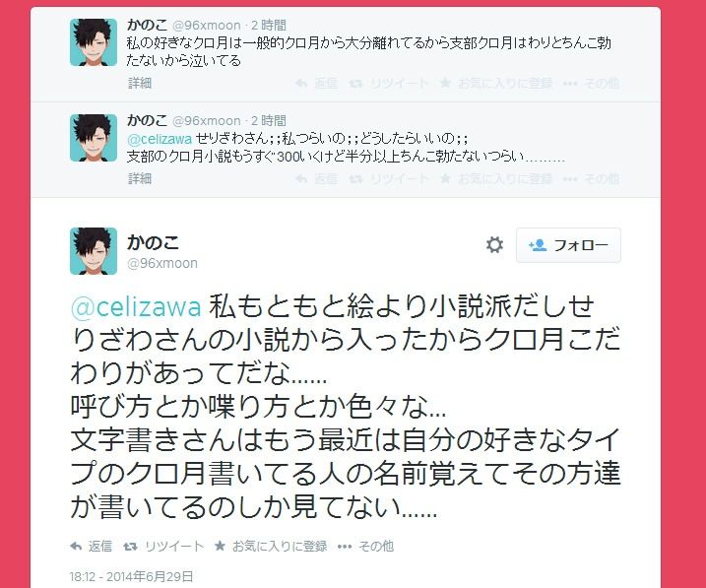
Task: Open @celizawa mention in second tweet
Action: tap(160, 139)
